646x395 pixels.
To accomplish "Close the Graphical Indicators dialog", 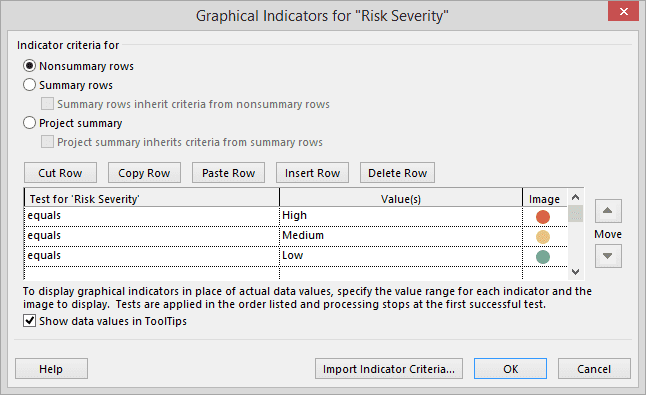I will pos(623,11).
